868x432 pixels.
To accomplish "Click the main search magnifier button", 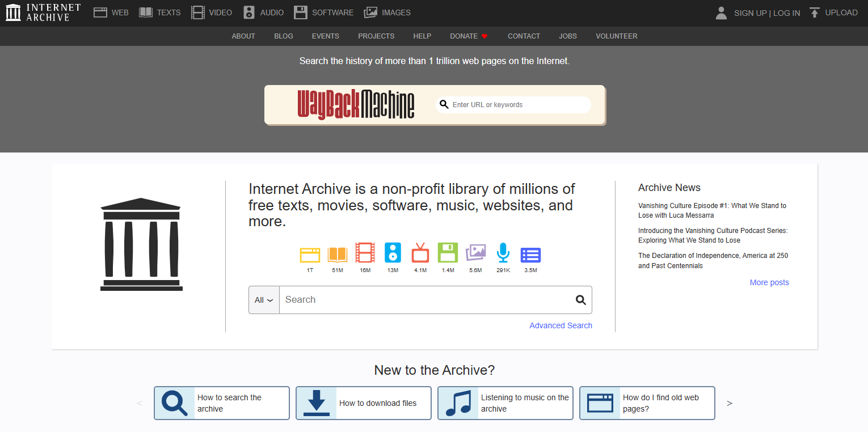I will coord(580,300).
